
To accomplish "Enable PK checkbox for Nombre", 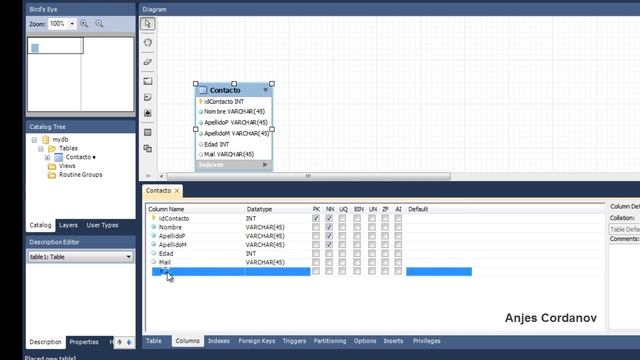I will 316,227.
